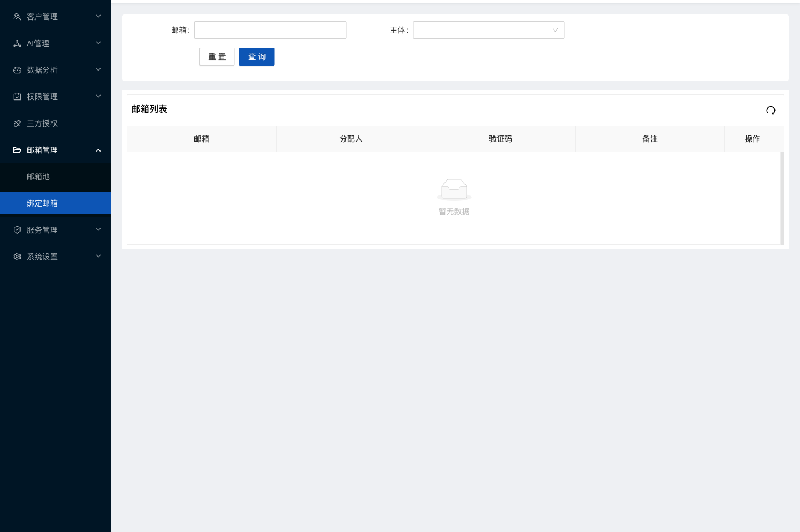Click the 邮箱管理 folder icon
This screenshot has width=800, height=532.
click(17, 150)
